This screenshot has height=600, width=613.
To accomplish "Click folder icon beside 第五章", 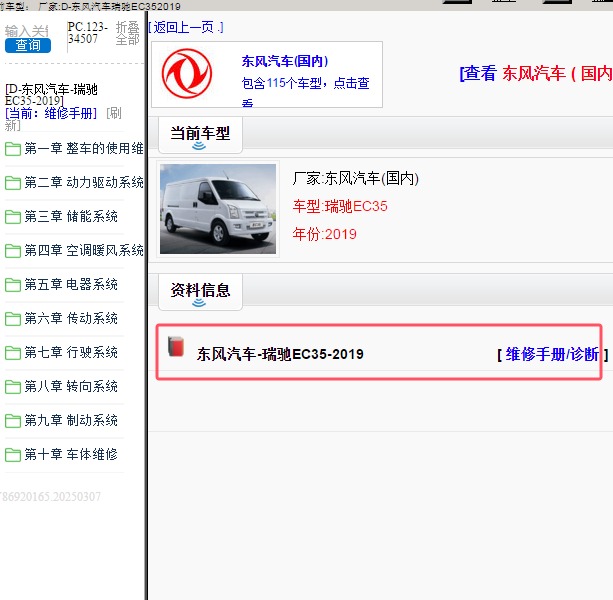I will coord(13,285).
